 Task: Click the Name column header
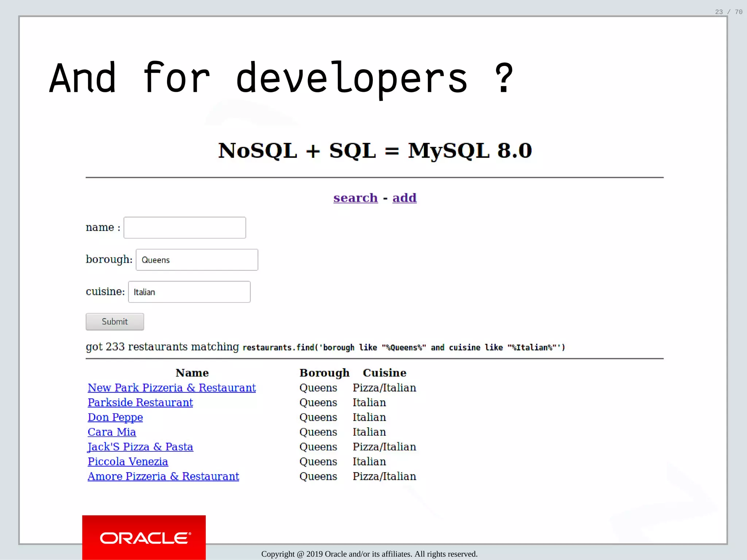click(x=192, y=373)
